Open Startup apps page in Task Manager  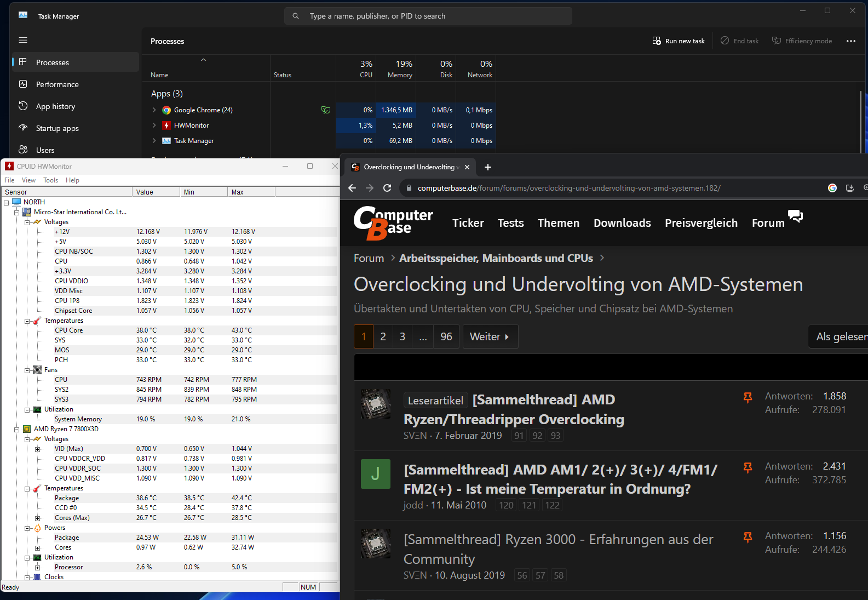76,128
